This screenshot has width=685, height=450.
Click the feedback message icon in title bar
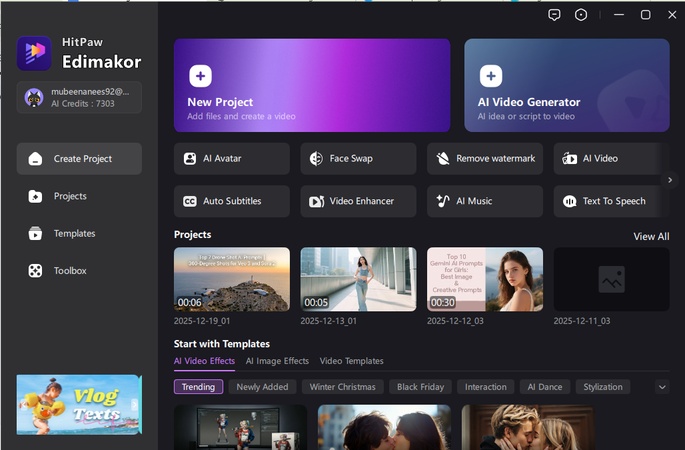[554, 15]
